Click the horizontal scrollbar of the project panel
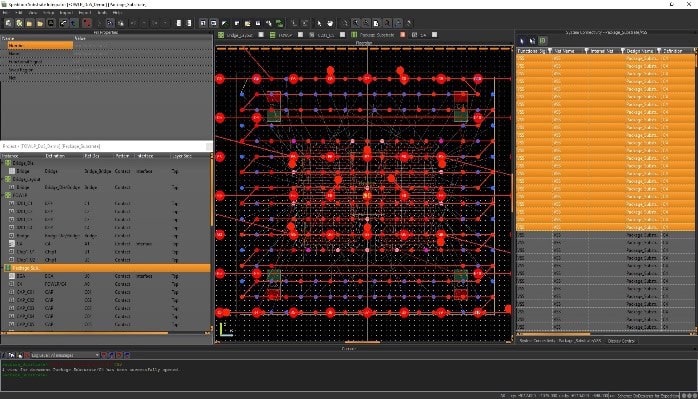 coord(106,333)
